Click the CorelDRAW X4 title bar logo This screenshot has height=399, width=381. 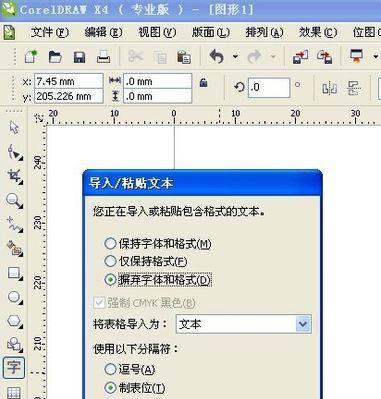tap(8, 9)
